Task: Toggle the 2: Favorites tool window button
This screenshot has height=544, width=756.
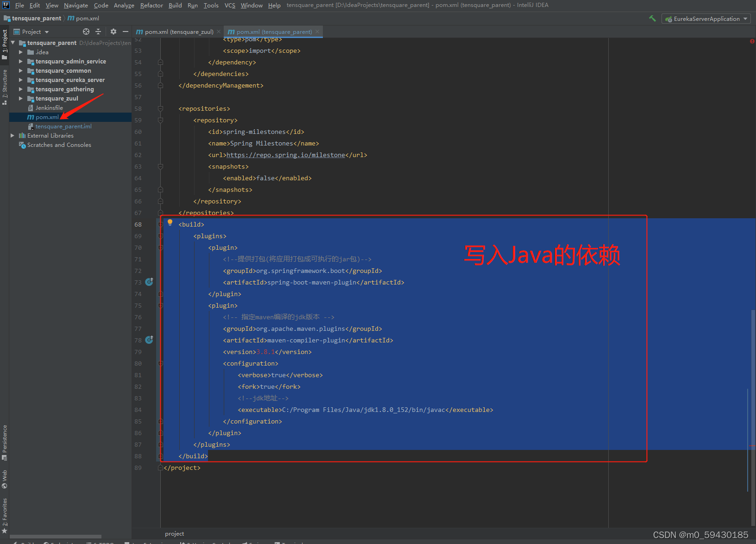Action: click(x=5, y=516)
